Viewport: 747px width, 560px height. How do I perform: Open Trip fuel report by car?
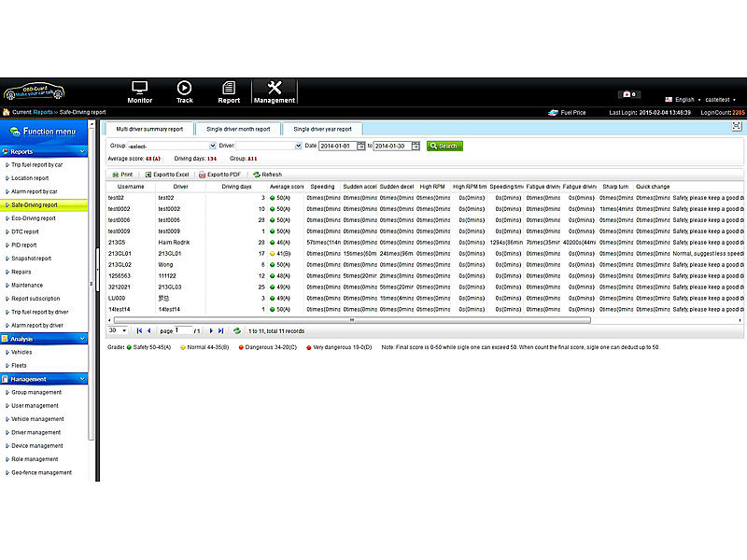pos(36,165)
